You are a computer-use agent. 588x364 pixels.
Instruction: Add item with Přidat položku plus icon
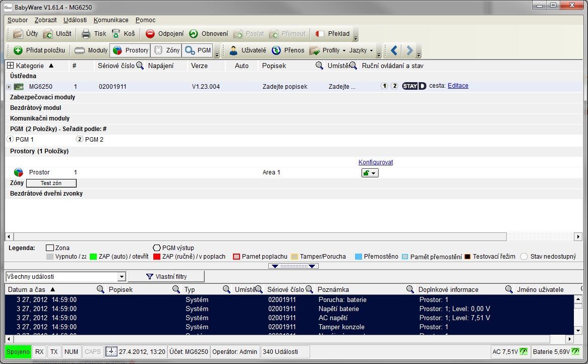18,50
